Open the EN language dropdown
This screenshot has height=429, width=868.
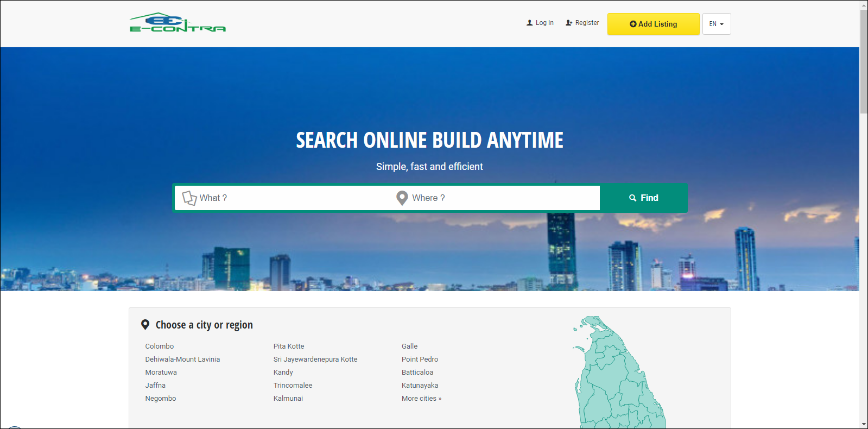click(x=716, y=24)
